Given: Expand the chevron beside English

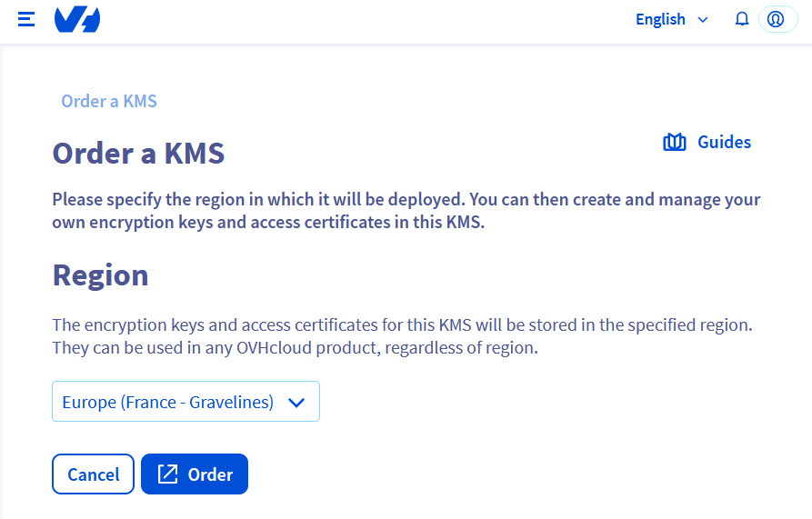Looking at the screenshot, I should click(x=702, y=20).
